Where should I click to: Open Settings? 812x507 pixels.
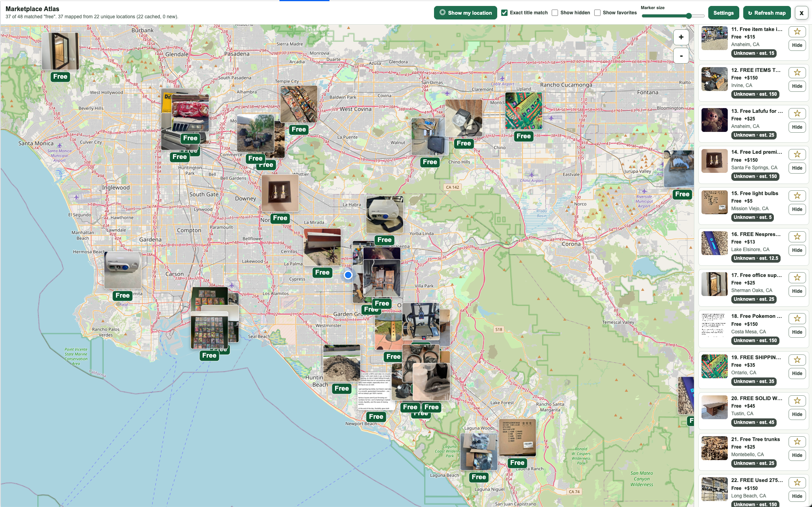click(x=723, y=13)
